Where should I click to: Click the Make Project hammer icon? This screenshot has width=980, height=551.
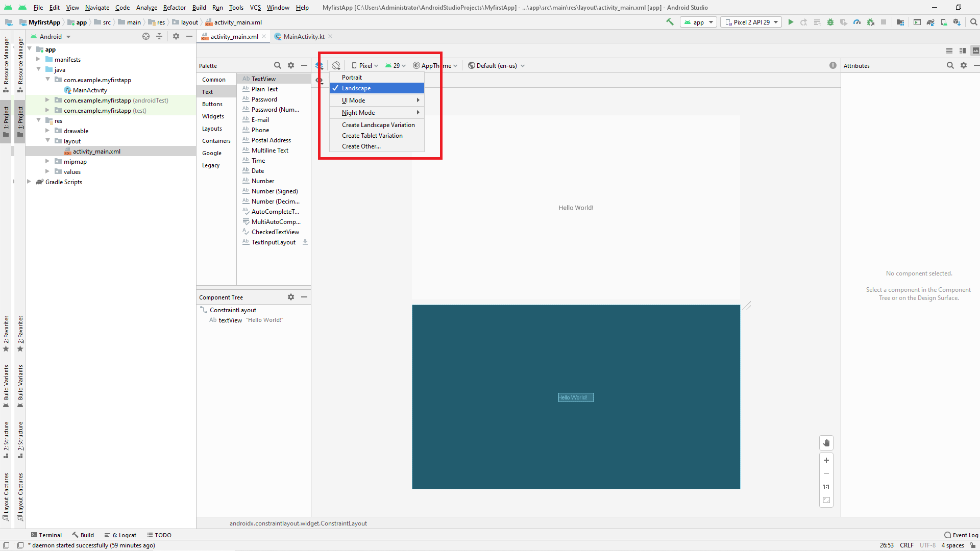[670, 22]
